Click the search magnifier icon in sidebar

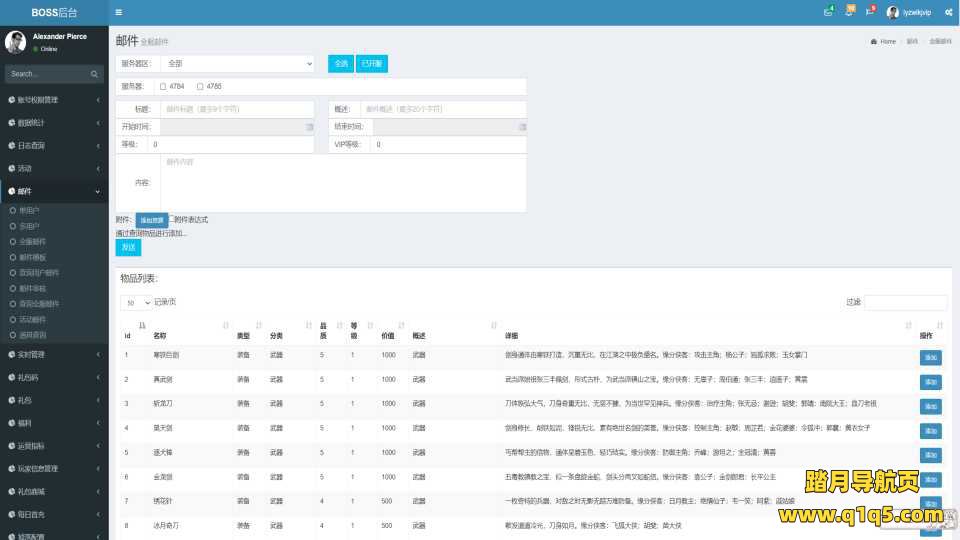point(95,74)
